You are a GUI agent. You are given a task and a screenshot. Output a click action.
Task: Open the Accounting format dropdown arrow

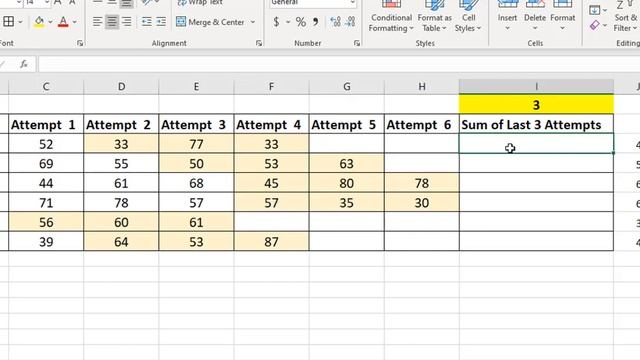click(288, 22)
